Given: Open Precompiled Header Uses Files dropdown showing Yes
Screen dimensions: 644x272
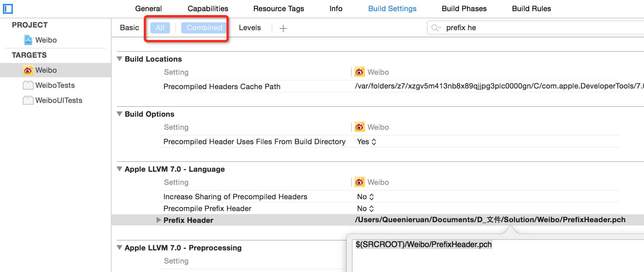Looking at the screenshot, I should click(367, 142).
